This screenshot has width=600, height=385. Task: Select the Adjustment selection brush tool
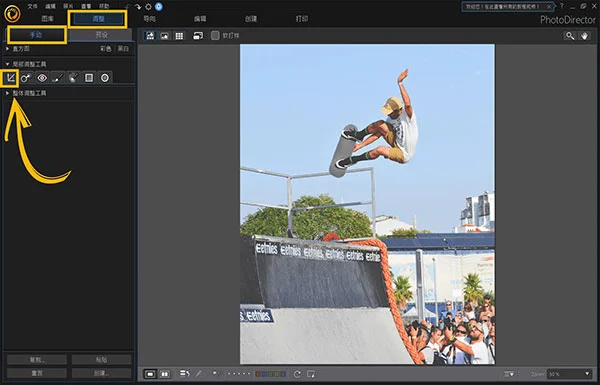click(x=73, y=78)
